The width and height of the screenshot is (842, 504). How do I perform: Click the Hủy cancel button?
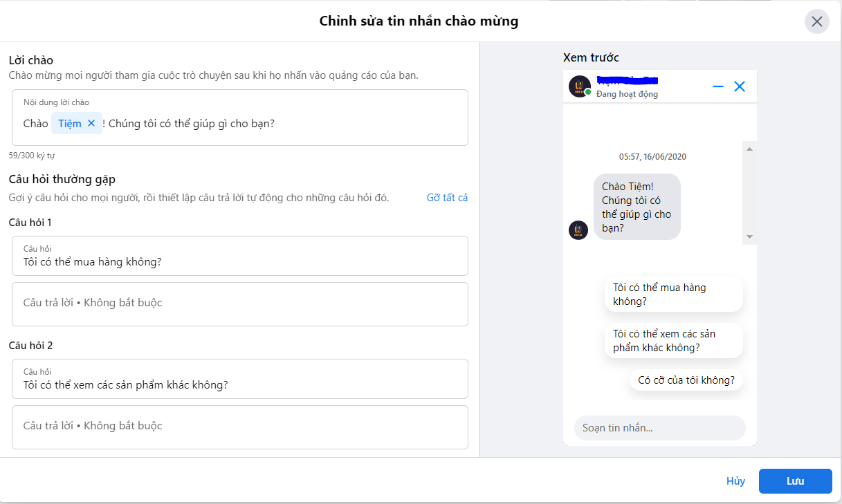[735, 481]
